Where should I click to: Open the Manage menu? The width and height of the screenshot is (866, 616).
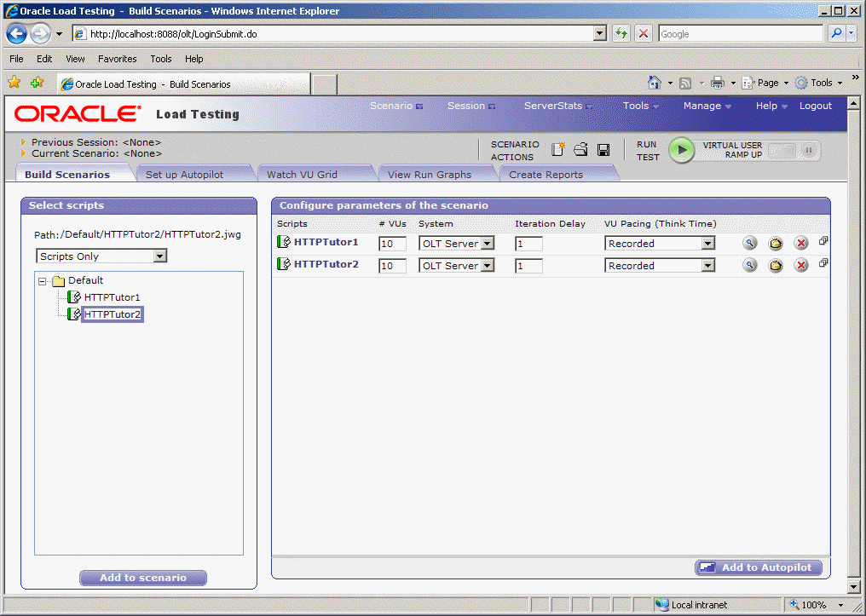pyautogui.click(x=702, y=106)
